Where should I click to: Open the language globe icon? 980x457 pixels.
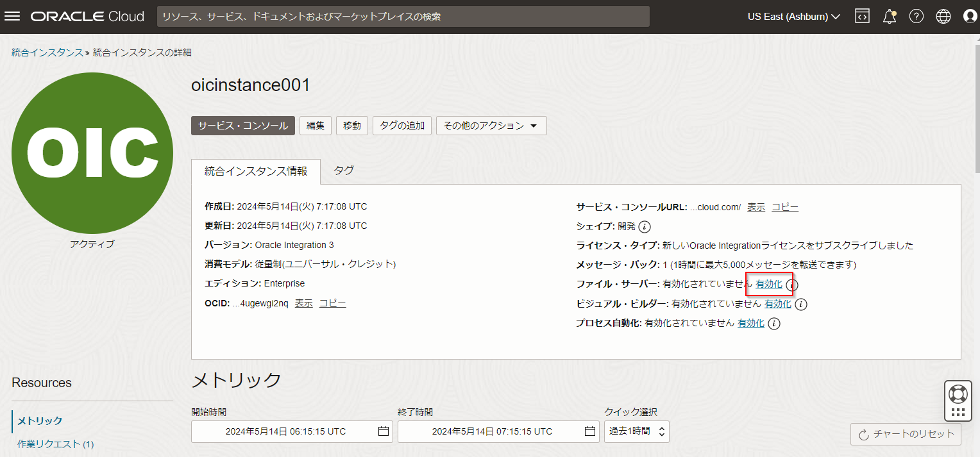[x=943, y=17]
